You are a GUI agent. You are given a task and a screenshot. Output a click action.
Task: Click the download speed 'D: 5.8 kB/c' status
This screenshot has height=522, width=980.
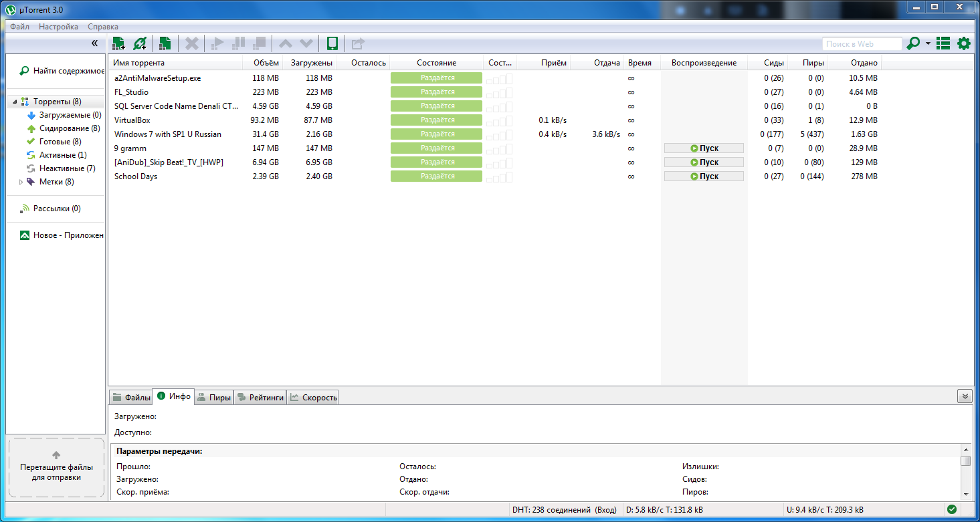pos(665,510)
